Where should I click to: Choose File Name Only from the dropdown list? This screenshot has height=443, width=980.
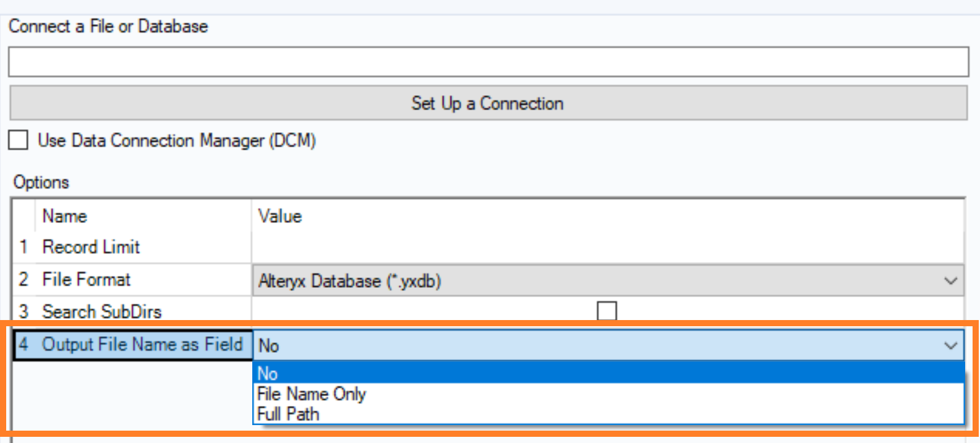(x=312, y=394)
